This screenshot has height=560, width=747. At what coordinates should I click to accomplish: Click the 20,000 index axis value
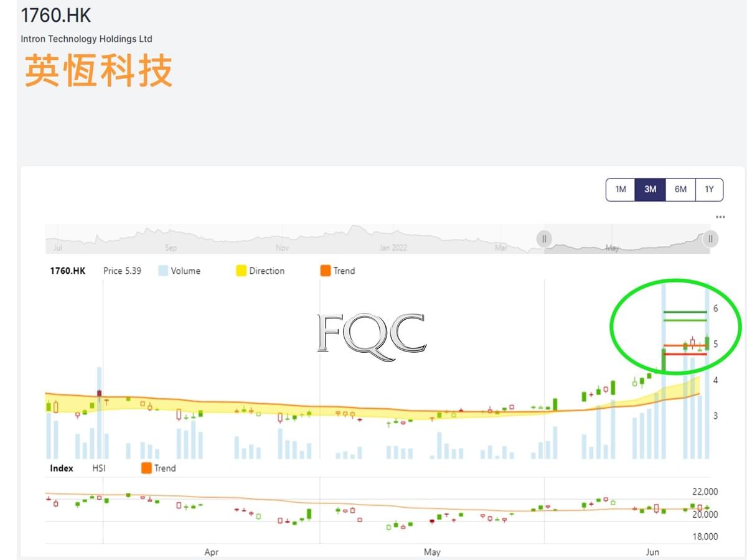(705, 515)
